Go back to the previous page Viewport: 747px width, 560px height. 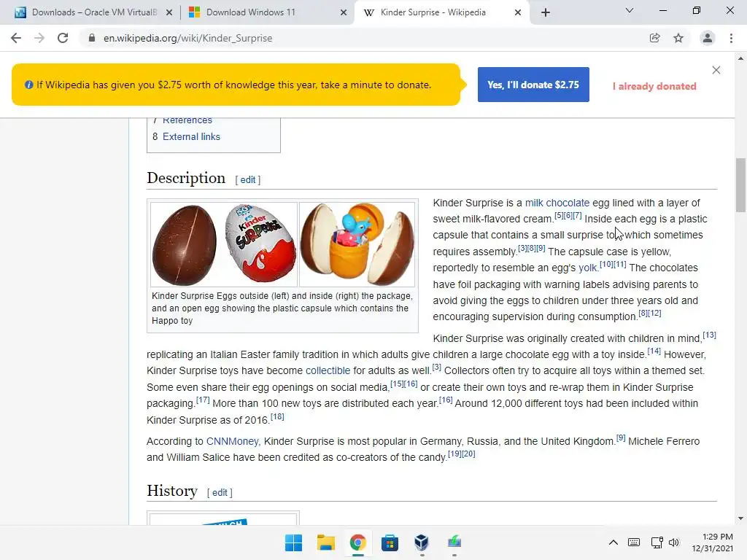(16, 38)
